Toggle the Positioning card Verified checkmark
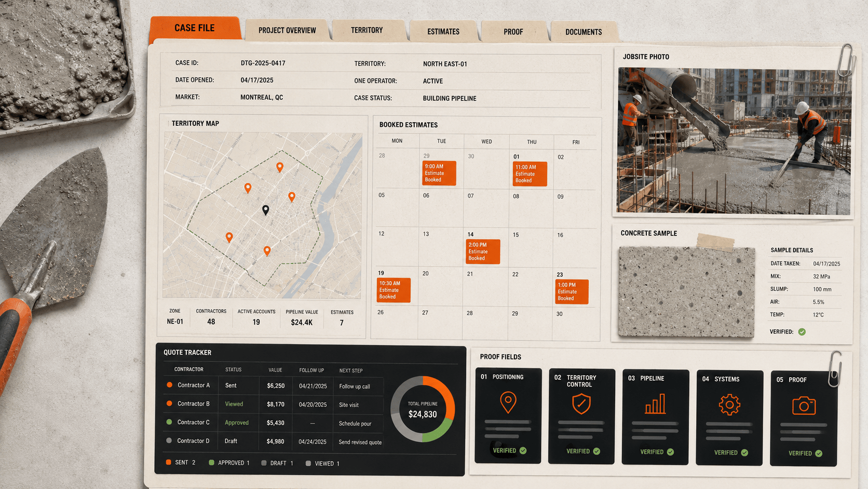868x489 pixels. (x=523, y=451)
